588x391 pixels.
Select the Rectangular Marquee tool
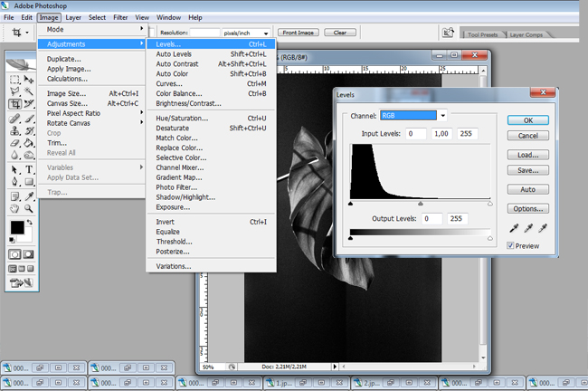(x=16, y=80)
